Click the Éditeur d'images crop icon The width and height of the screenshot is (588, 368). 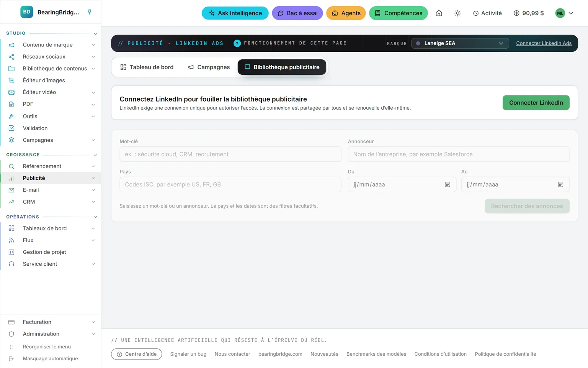tap(11, 80)
